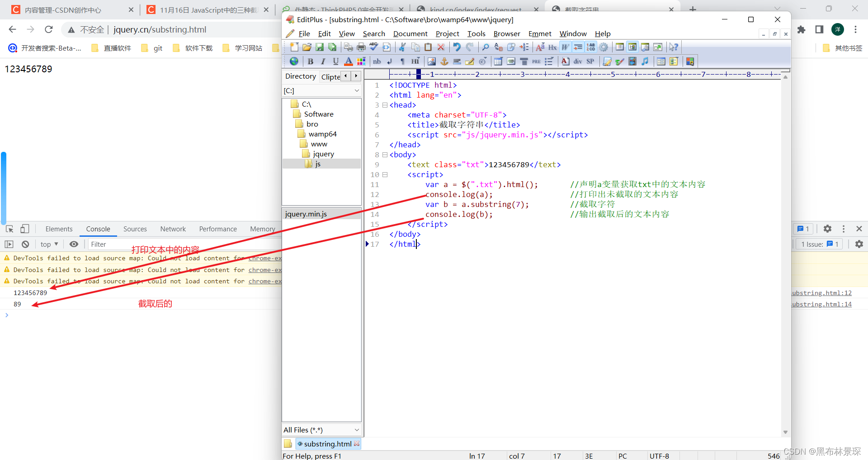
Task: Open the text color picker icon
Action: (348, 61)
